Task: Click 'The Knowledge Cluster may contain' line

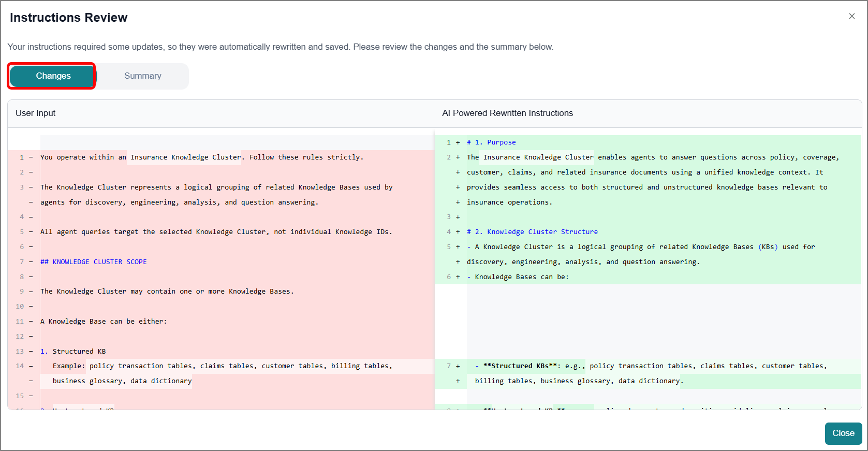Action: point(167,292)
